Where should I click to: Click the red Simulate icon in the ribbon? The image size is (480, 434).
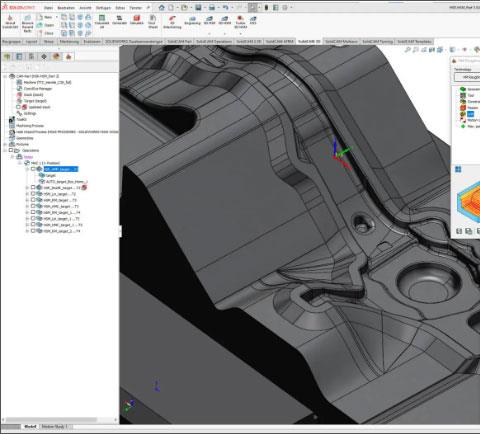137,20
